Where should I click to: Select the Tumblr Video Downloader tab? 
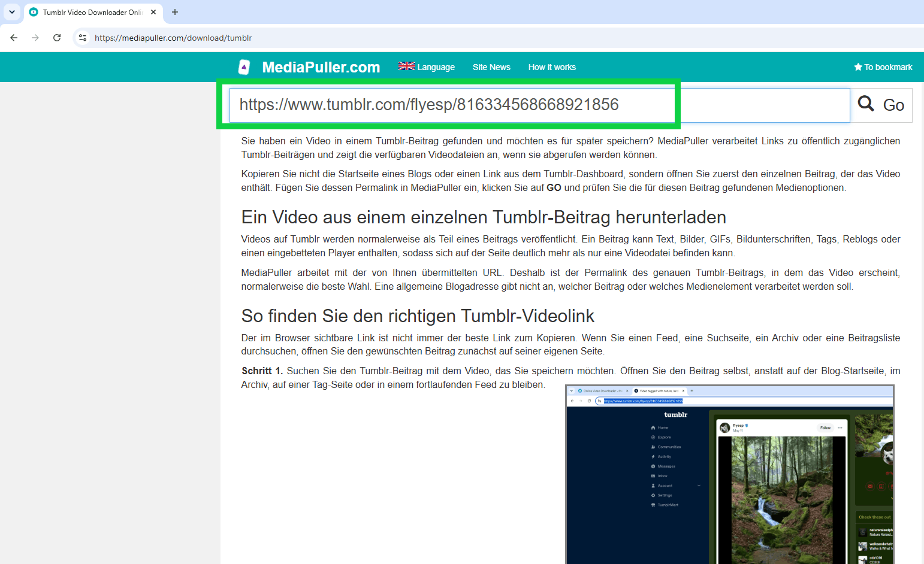coord(92,12)
